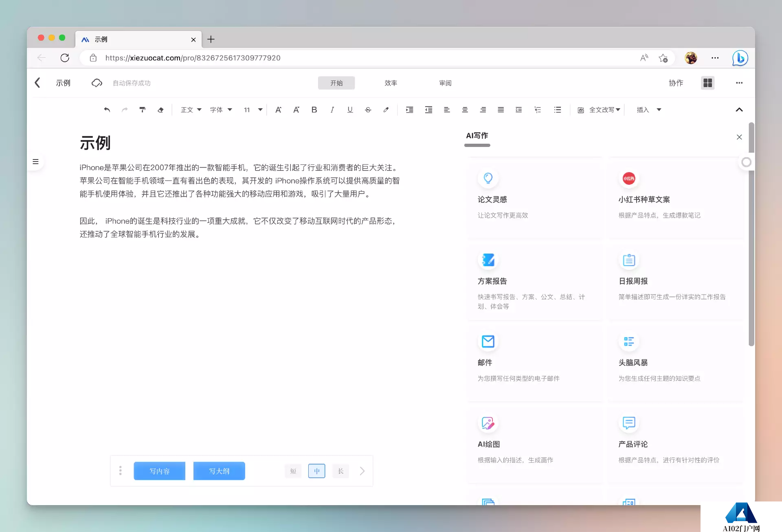Insert a bulleted list

point(558,109)
